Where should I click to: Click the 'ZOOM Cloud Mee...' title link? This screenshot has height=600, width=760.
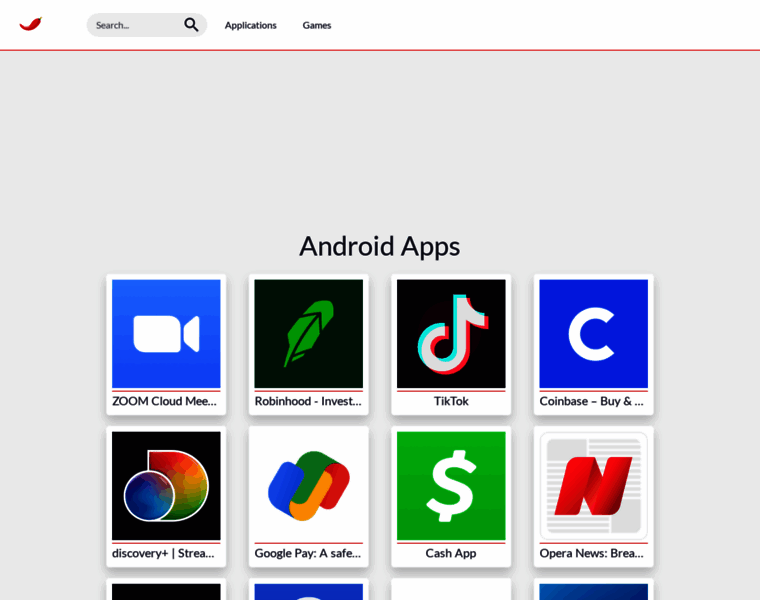(x=164, y=401)
